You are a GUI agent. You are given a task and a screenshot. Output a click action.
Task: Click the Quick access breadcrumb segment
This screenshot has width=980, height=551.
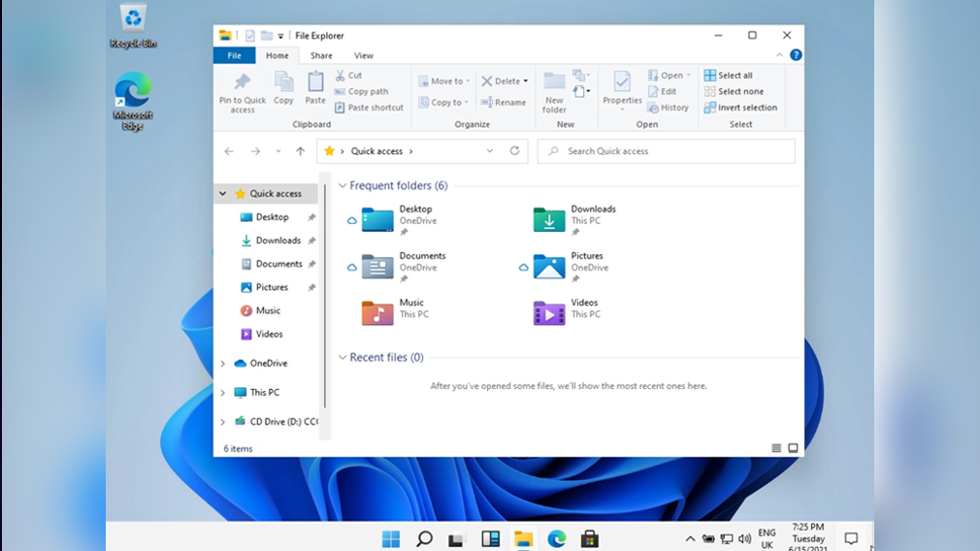pos(376,151)
